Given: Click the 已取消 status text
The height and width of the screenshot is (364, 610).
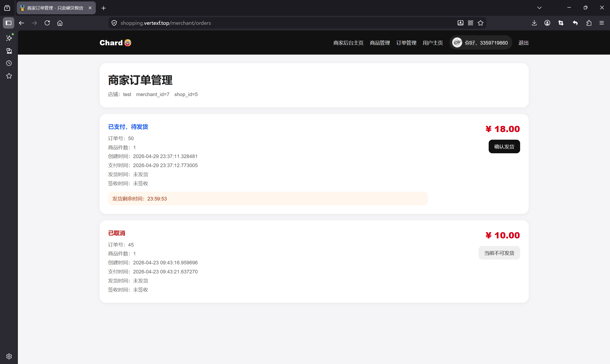Looking at the screenshot, I should click(117, 233).
